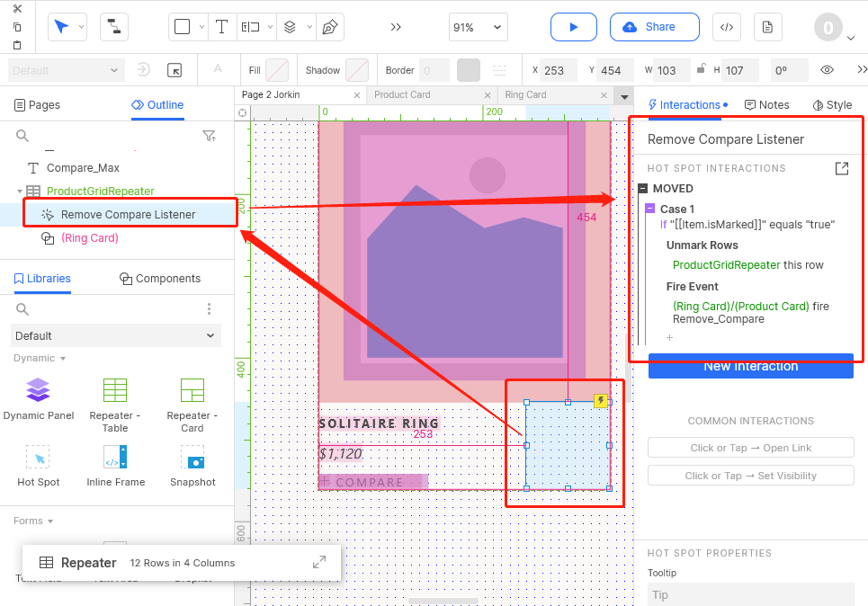
Task: Collapse the MOVED event section
Action: (x=643, y=189)
